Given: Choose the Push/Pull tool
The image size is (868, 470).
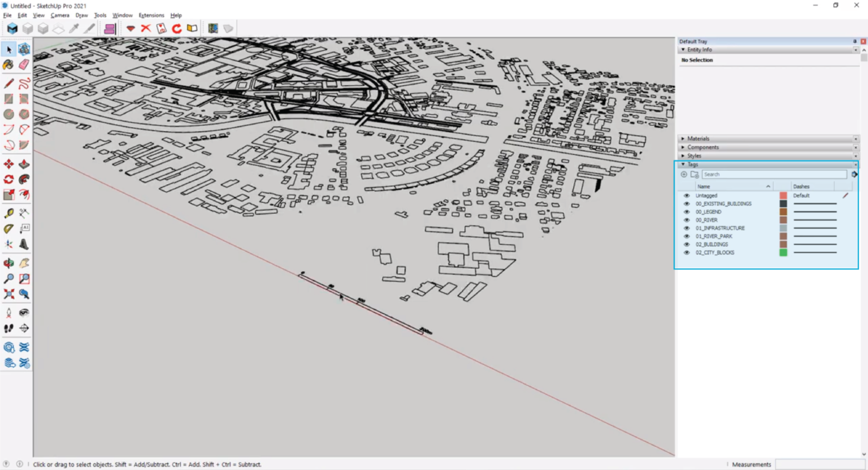Looking at the screenshot, I should (24, 163).
